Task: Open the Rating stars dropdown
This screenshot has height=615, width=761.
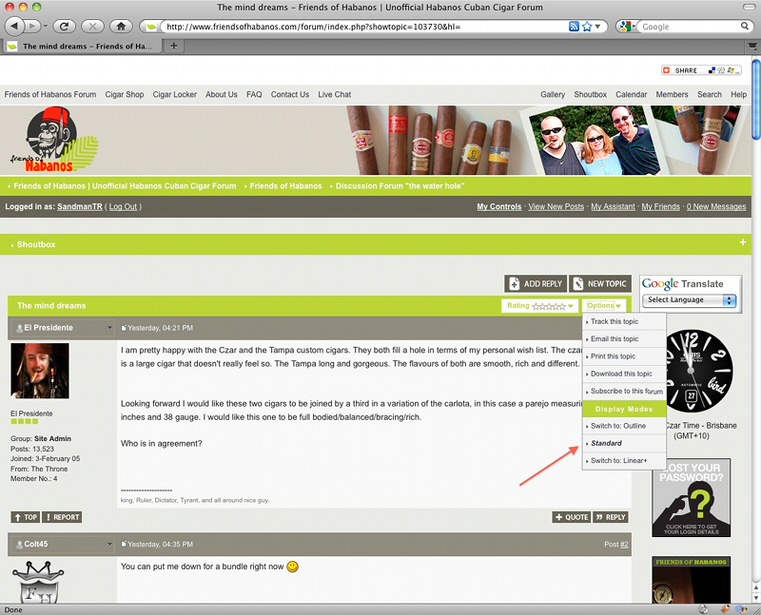Action: tap(540, 306)
